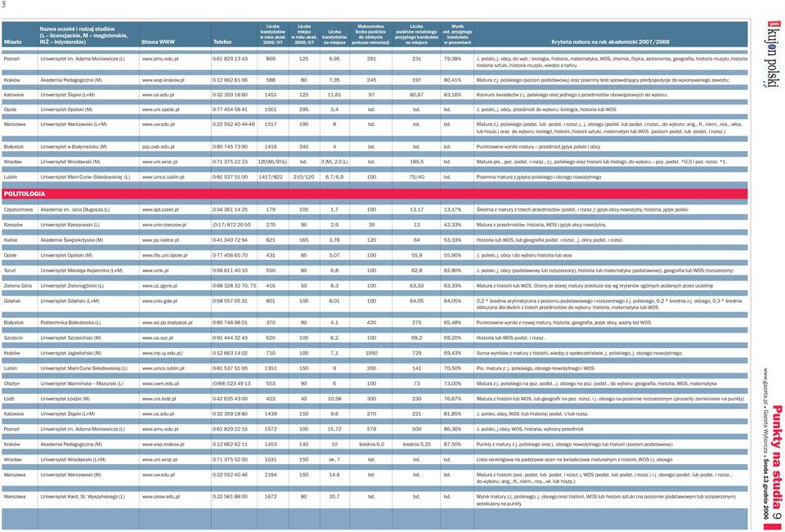Click the 'Toruń' city cell
This screenshot has height=532, width=785.
10,270
